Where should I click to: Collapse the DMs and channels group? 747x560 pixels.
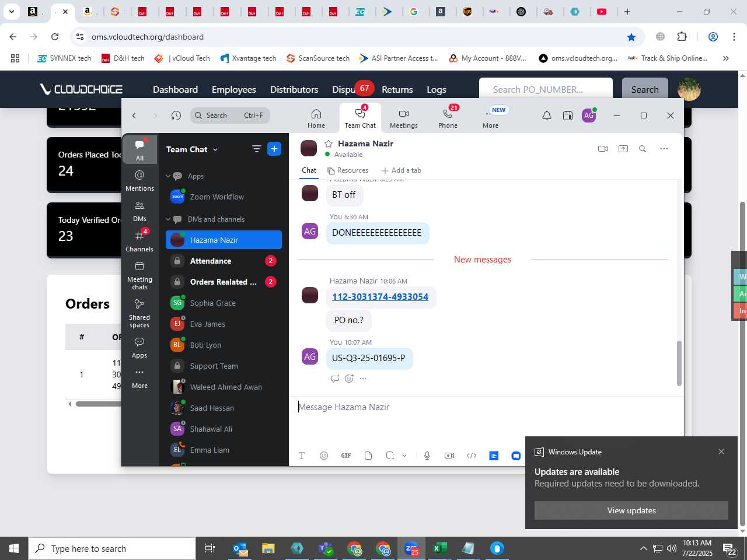coord(168,219)
